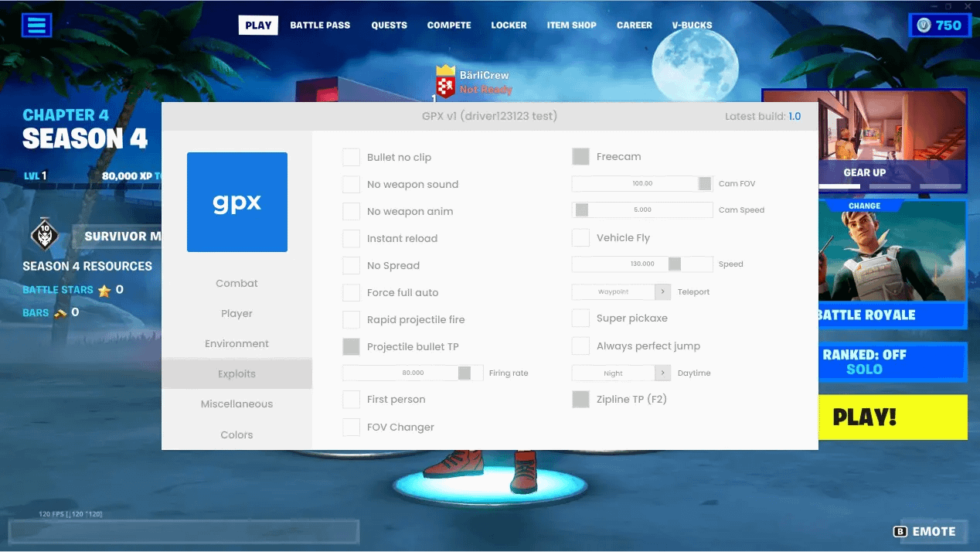Click the gold Bars icon
The image size is (980, 552).
(x=60, y=313)
